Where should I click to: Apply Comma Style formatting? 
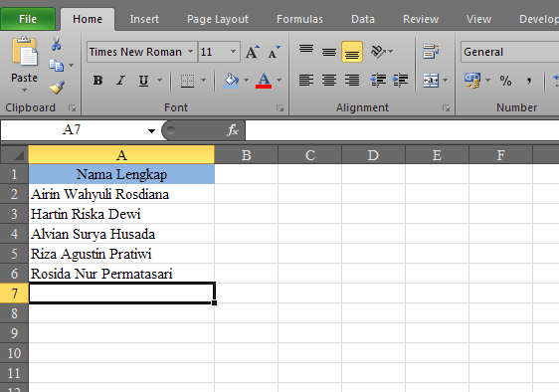pyautogui.click(x=529, y=81)
